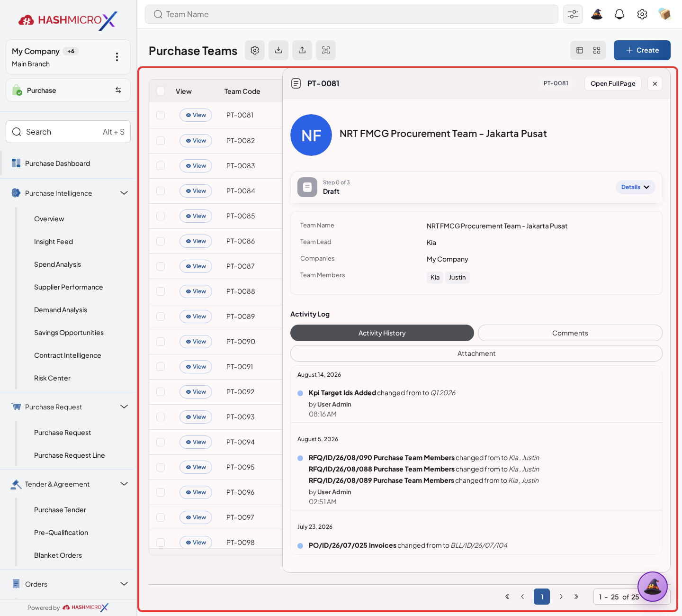Screen dimensions: 682x616
Task: Click the PT-0081 code badge in panel header
Action: tap(556, 83)
